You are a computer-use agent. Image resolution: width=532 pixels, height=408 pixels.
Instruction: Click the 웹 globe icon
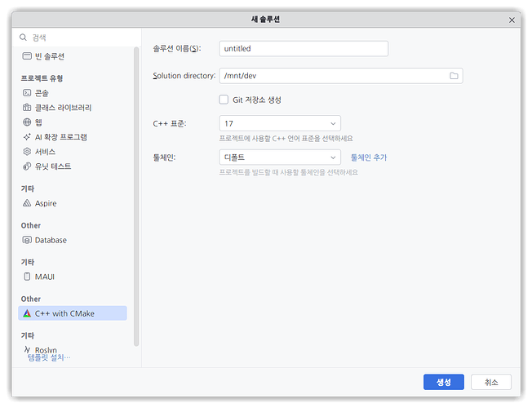pyautogui.click(x=27, y=122)
